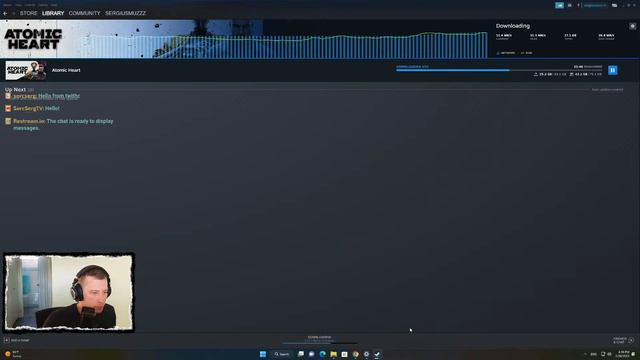Open Friends & Chat at bottom right
The width and height of the screenshot is (640, 360).
point(624,340)
